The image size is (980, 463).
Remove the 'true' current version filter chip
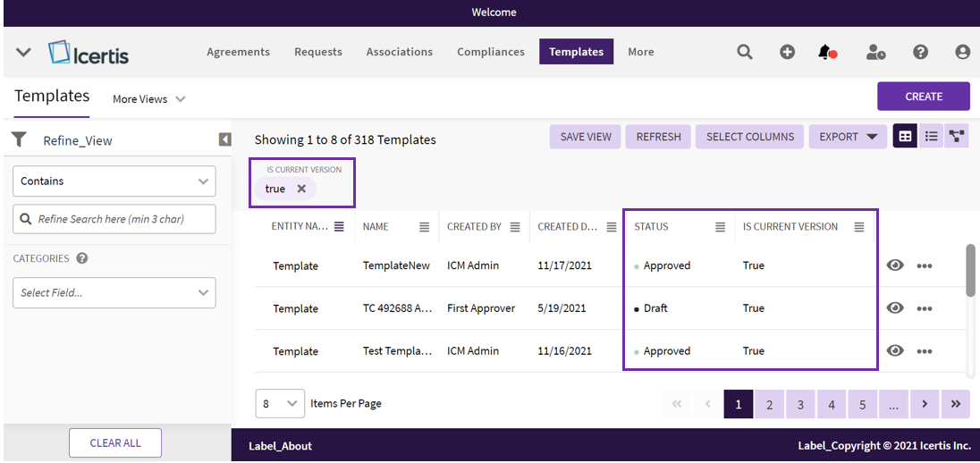click(301, 189)
